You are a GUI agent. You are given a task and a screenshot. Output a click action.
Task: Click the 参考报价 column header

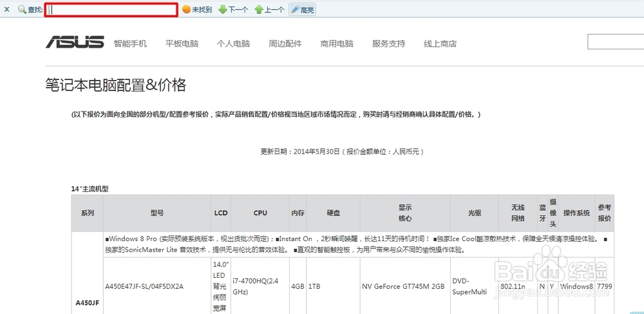pos(605,213)
